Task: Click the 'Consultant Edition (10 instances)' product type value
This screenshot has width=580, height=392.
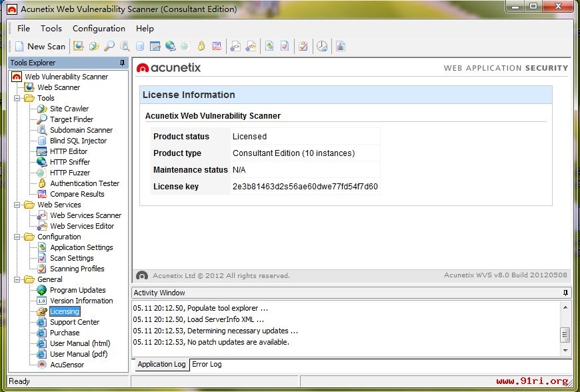Action: (294, 153)
